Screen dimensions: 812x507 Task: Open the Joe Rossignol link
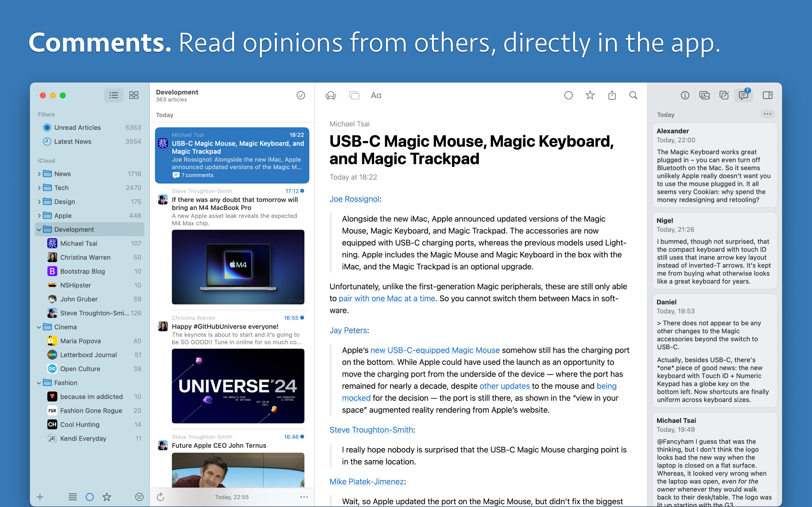[x=354, y=199]
